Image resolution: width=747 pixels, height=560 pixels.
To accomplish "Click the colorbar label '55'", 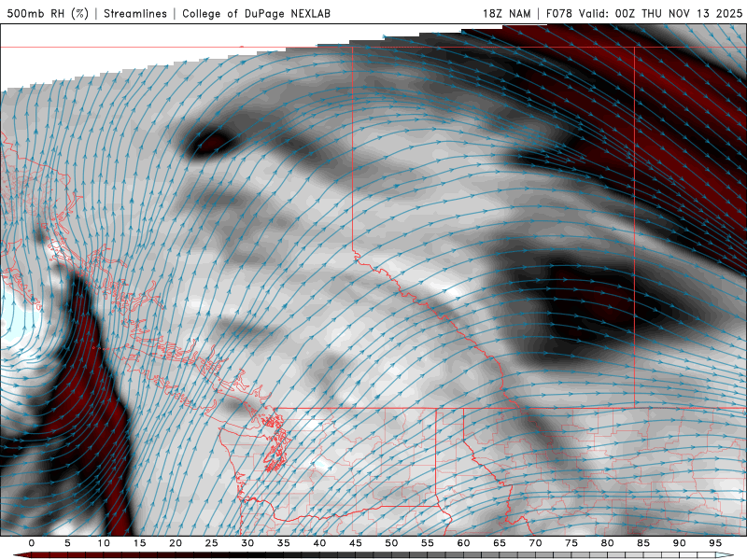I will 428,543.
